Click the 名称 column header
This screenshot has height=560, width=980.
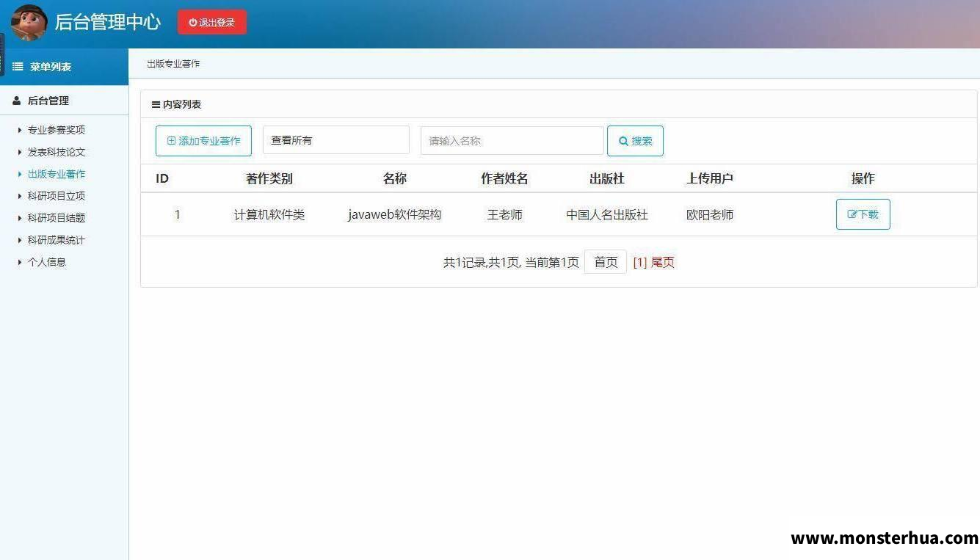coord(395,178)
